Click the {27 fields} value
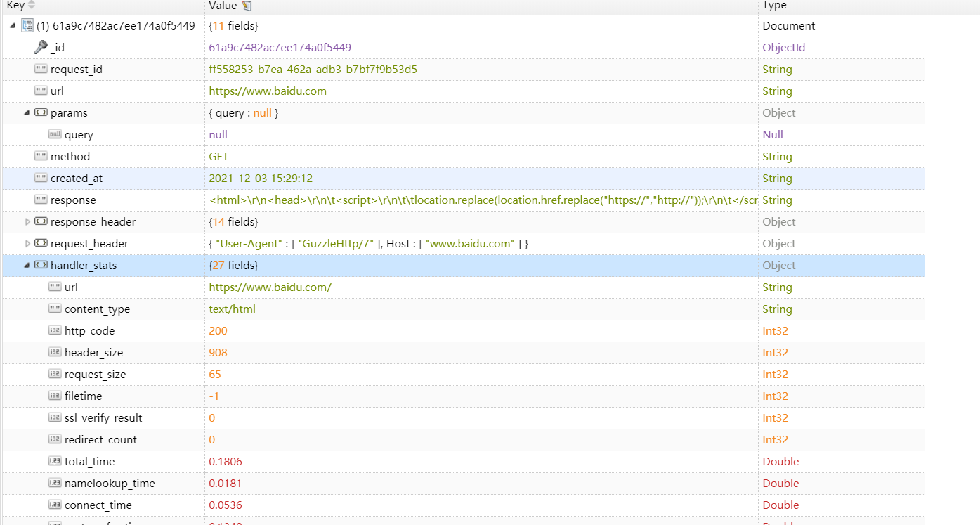The image size is (980, 525). [x=233, y=266]
